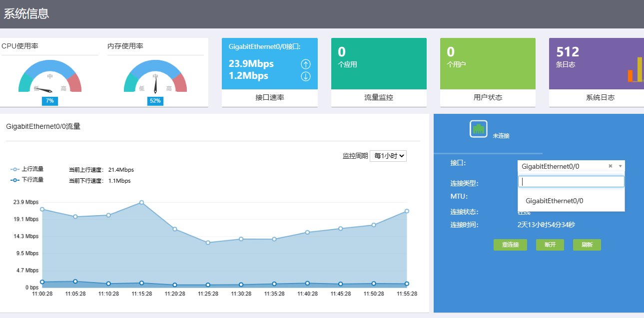This screenshot has width=644, height=318.
Task: Open the 监控周期 每1小时 dropdown
Action: click(388, 156)
